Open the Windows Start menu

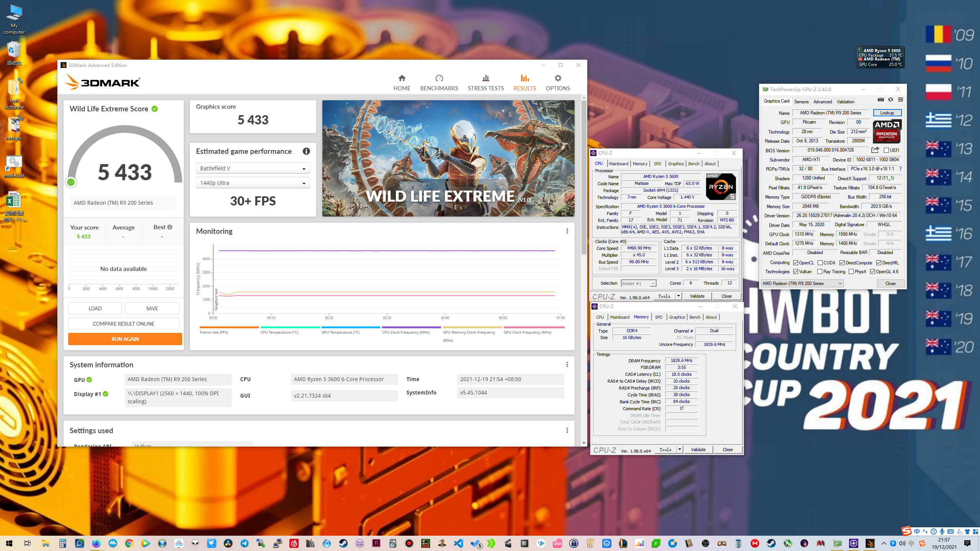tap(9, 543)
